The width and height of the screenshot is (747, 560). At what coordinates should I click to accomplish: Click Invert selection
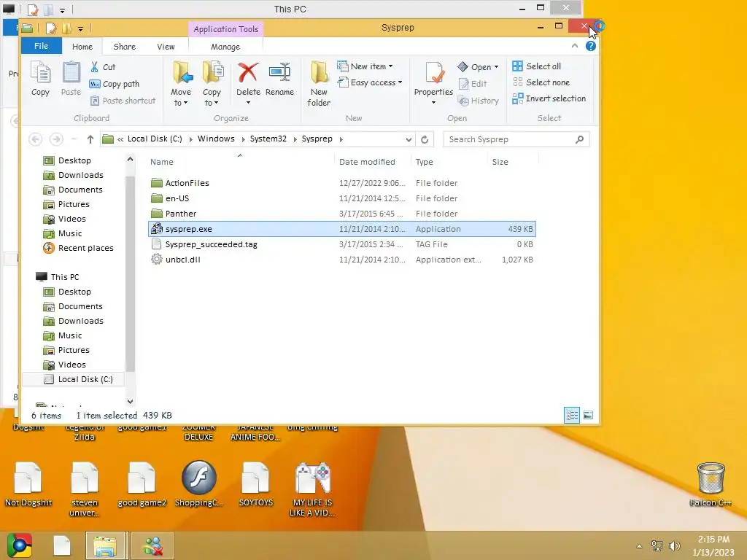click(x=549, y=98)
